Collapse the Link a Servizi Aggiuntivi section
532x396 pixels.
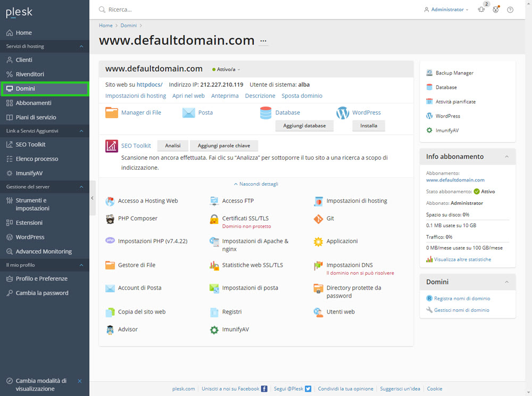81,131
